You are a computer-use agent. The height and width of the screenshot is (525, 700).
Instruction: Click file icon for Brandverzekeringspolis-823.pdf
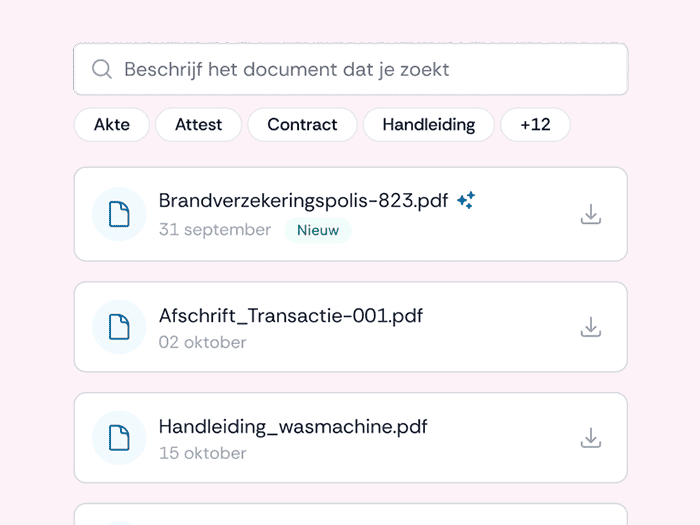point(119,214)
